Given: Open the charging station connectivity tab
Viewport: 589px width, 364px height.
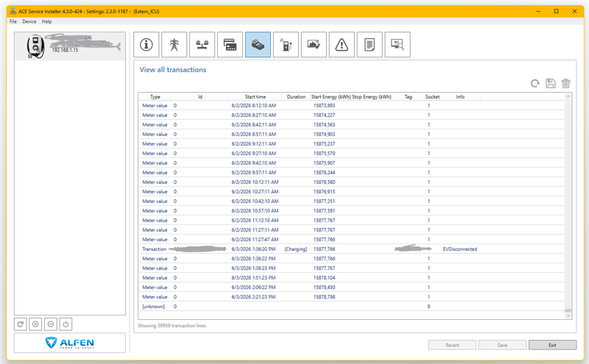Looking at the screenshot, I should pyautogui.click(x=286, y=45).
